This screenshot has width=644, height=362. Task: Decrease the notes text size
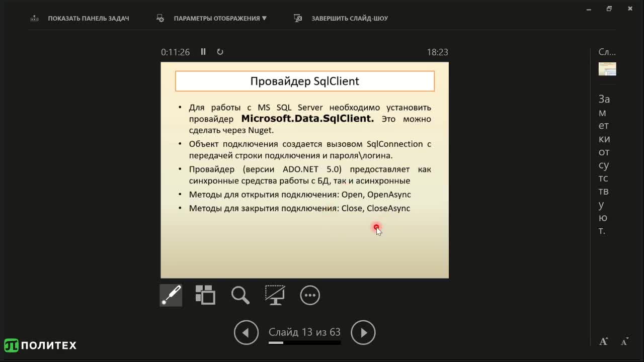click(x=624, y=342)
